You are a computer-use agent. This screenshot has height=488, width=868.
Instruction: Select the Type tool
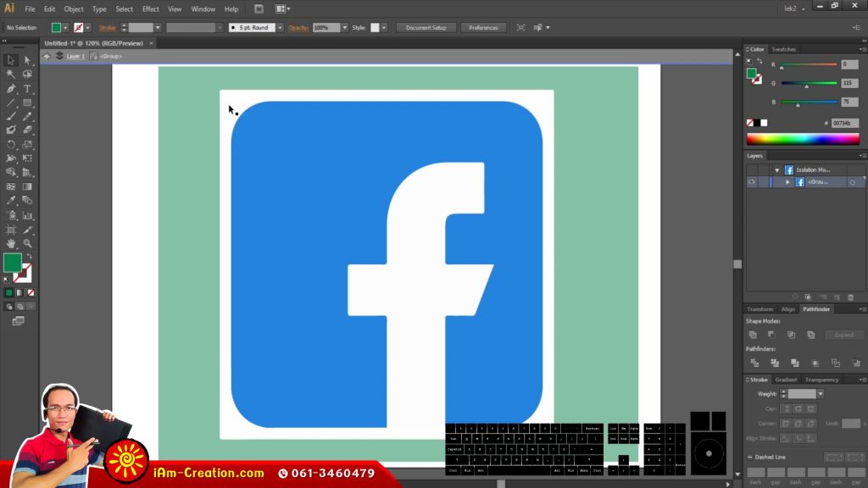coord(27,88)
